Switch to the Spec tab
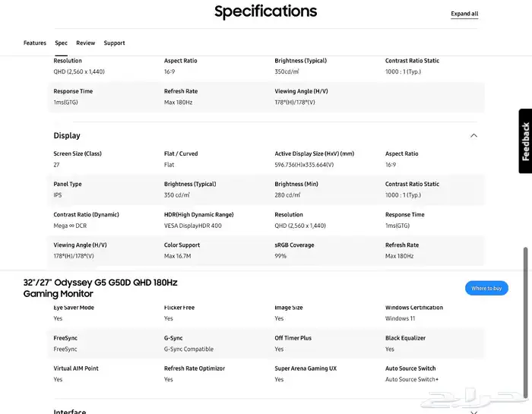Viewport: 532px width, 414px height. click(61, 43)
